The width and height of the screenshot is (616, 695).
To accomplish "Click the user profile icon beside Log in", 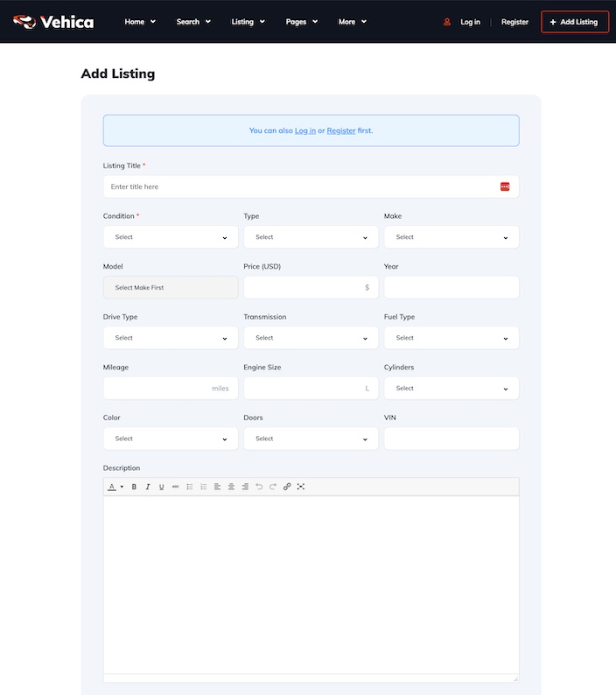I will 447,22.
